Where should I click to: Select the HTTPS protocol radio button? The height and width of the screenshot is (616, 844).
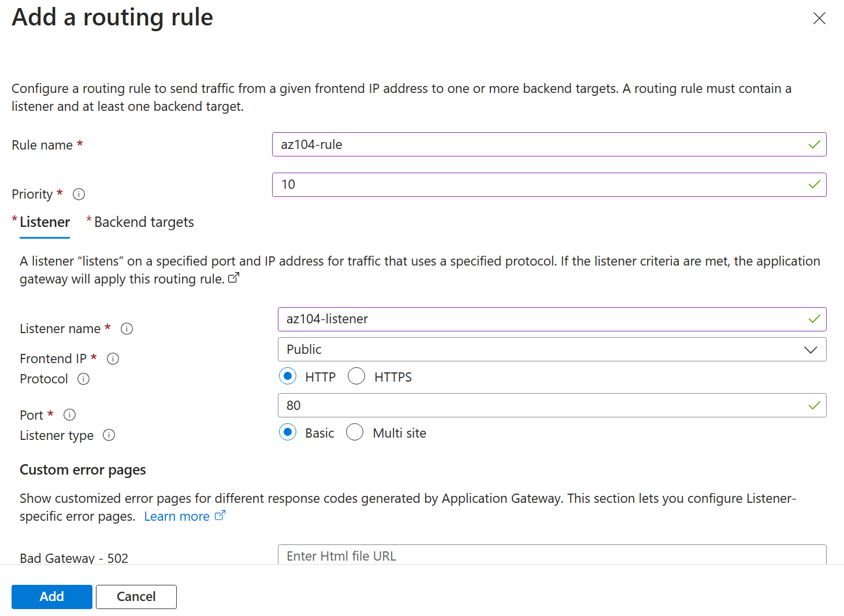point(356,376)
